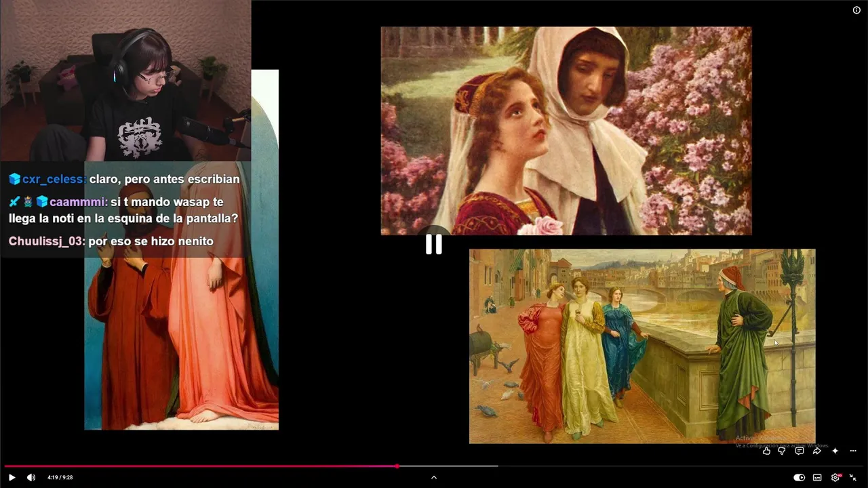Click the play button in the player bar
Image resolution: width=868 pixels, height=488 pixels.
coord(12,477)
